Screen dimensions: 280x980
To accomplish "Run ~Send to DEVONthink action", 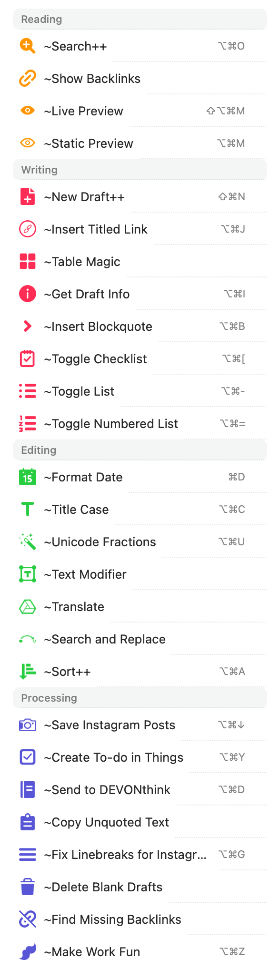I will pos(140,790).
